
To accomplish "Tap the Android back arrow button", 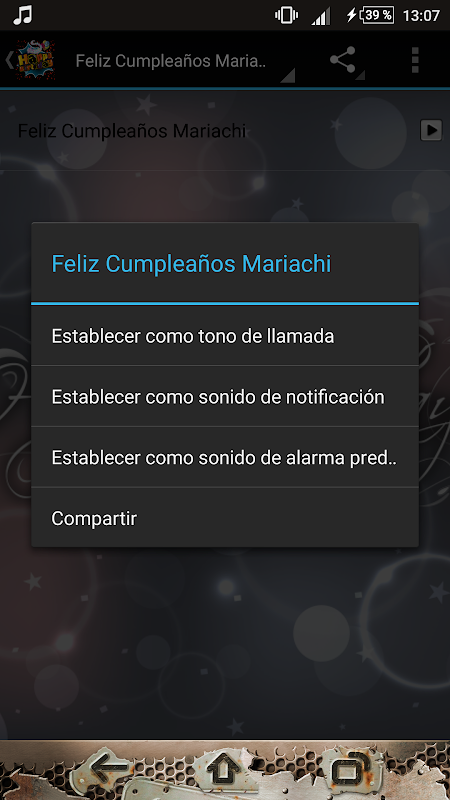I will point(110,770).
